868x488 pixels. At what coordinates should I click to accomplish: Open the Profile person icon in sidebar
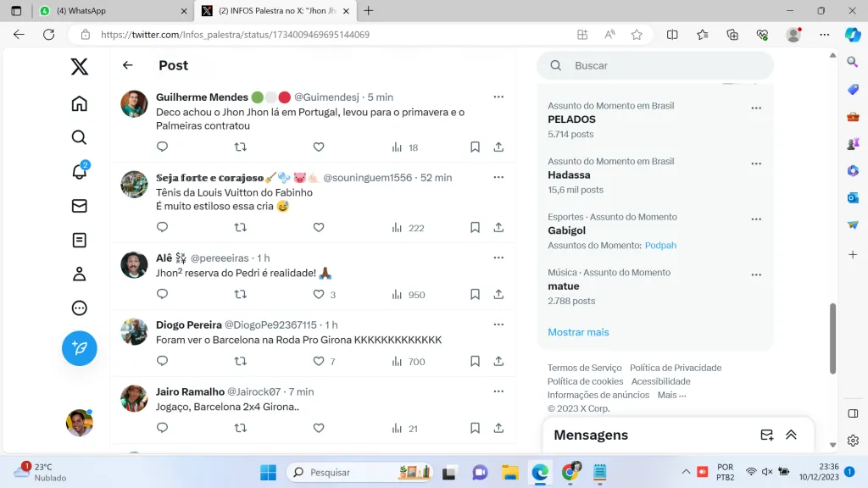[79, 274]
